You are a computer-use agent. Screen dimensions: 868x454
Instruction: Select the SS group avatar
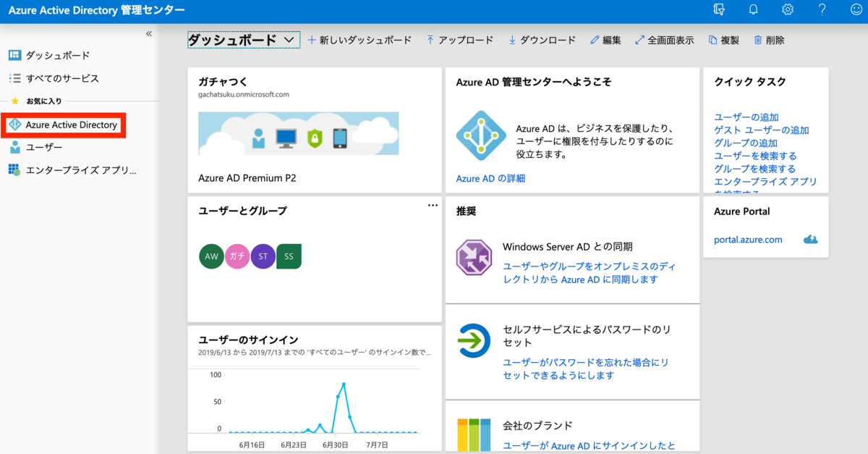coord(289,256)
